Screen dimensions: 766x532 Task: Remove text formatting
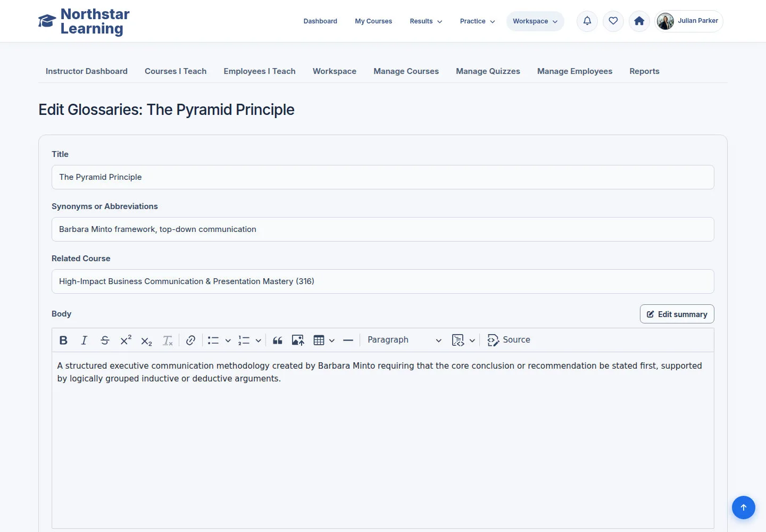point(167,340)
